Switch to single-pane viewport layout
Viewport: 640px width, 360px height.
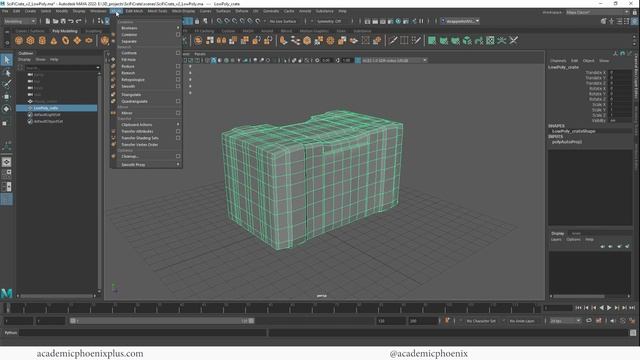click(x=7, y=162)
